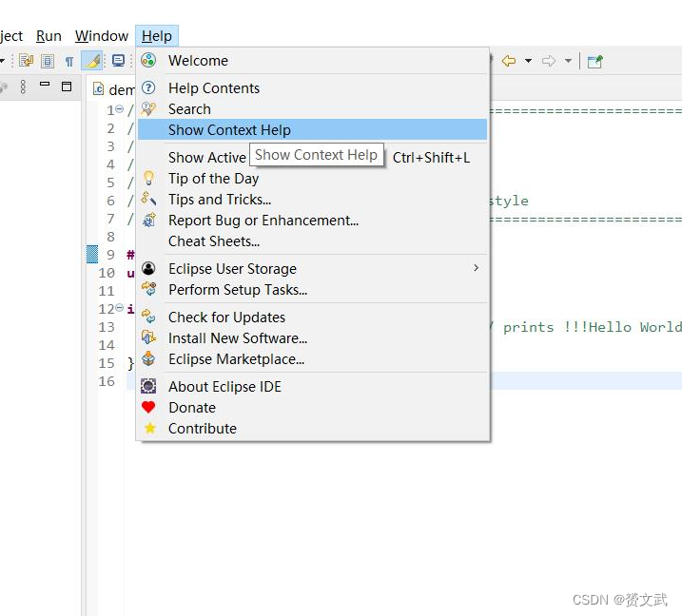Image resolution: width=682 pixels, height=616 pixels.
Task: Maximize the left side view
Action: click(x=67, y=87)
